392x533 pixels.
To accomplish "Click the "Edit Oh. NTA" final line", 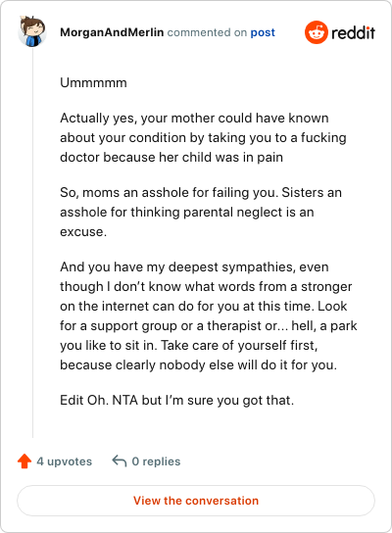I will (x=176, y=400).
